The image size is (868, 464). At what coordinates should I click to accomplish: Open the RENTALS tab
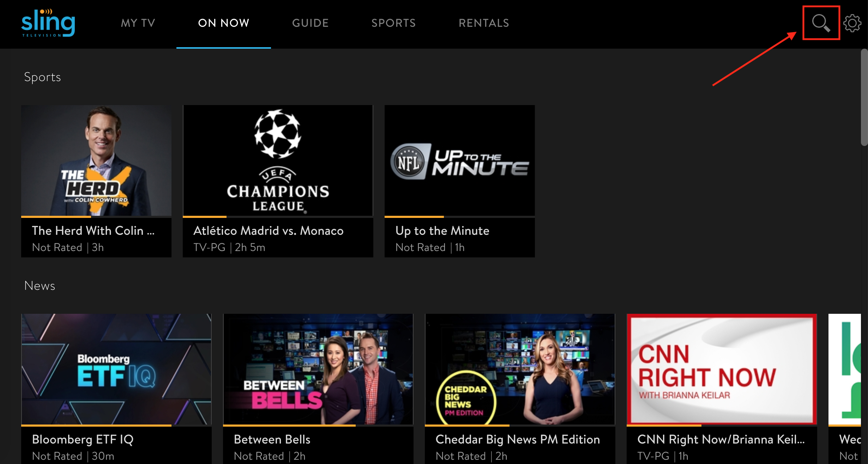point(484,23)
